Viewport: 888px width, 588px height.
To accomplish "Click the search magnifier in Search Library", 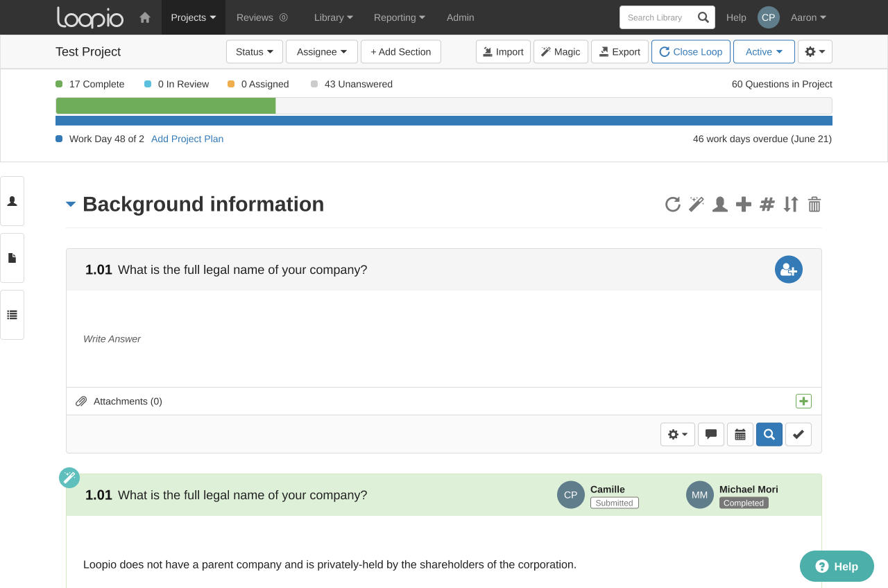I will coord(703,17).
